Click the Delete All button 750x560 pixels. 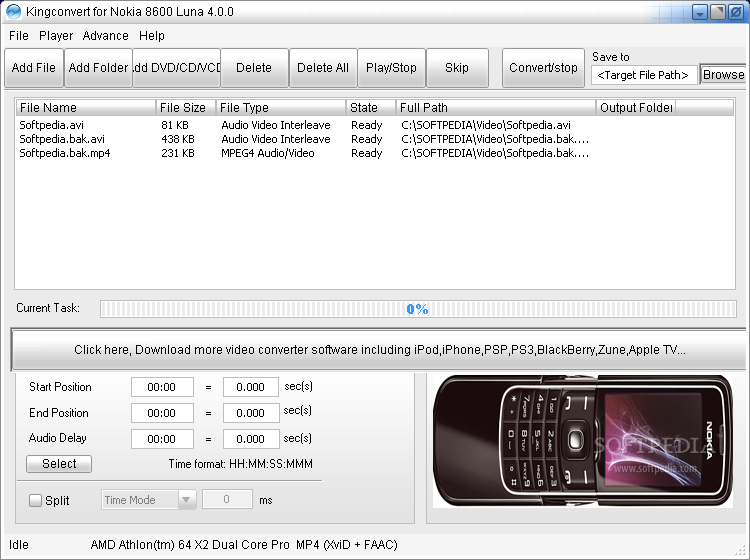tap(323, 68)
